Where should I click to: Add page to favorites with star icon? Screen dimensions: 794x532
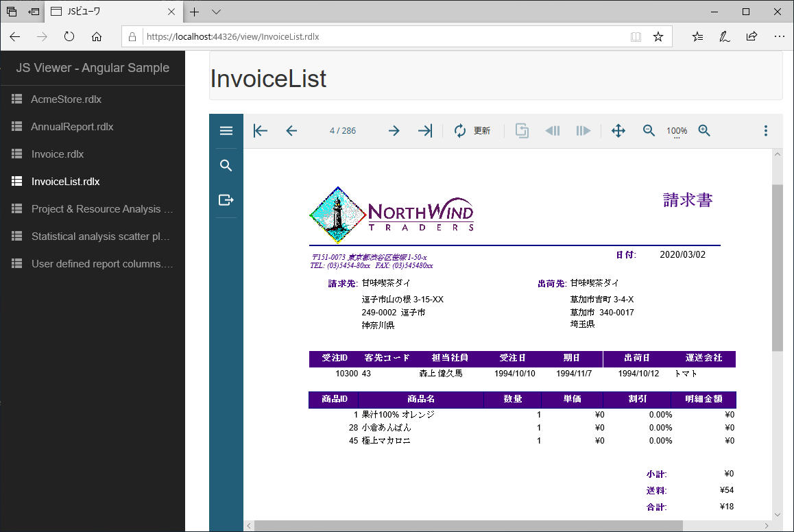[x=658, y=37]
